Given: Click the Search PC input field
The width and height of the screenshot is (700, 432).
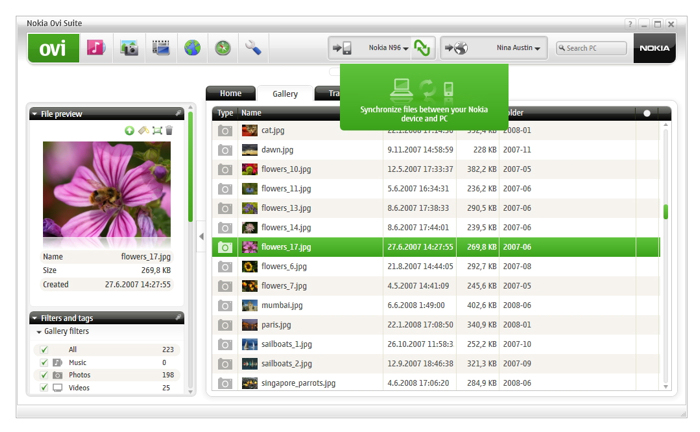Looking at the screenshot, I should pos(595,48).
